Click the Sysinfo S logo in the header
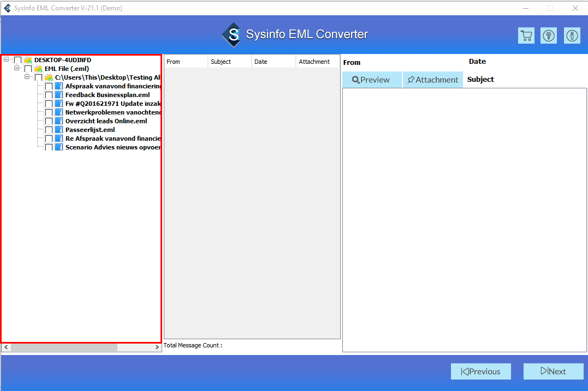Image resolution: width=588 pixels, height=391 pixels. [233, 35]
